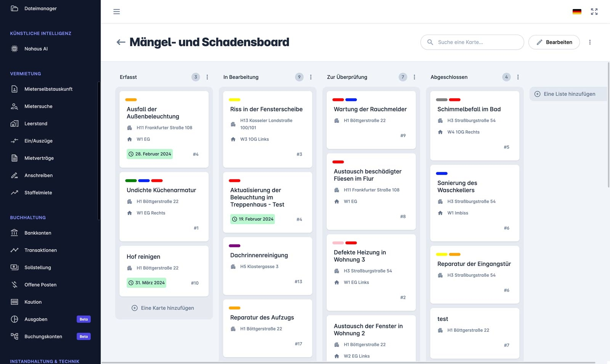Click the Bankkonten bank icon
The height and width of the screenshot is (364, 610).
click(x=14, y=233)
